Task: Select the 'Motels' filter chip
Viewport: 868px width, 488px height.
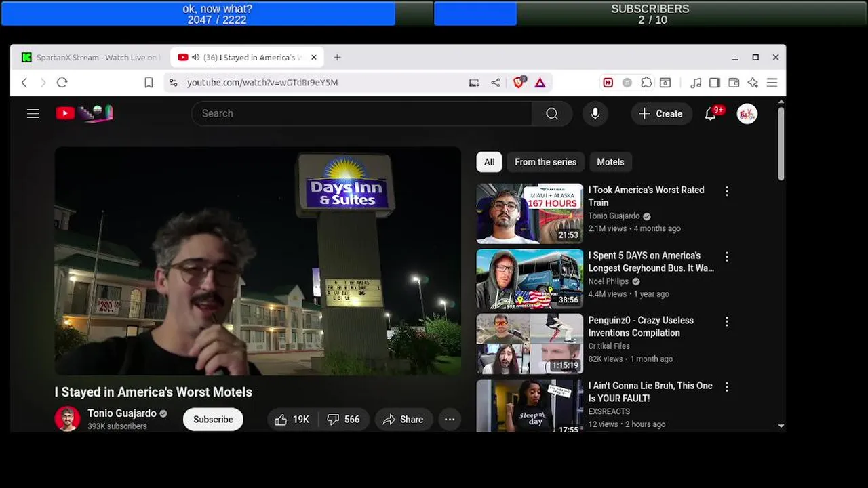Action: 610,162
